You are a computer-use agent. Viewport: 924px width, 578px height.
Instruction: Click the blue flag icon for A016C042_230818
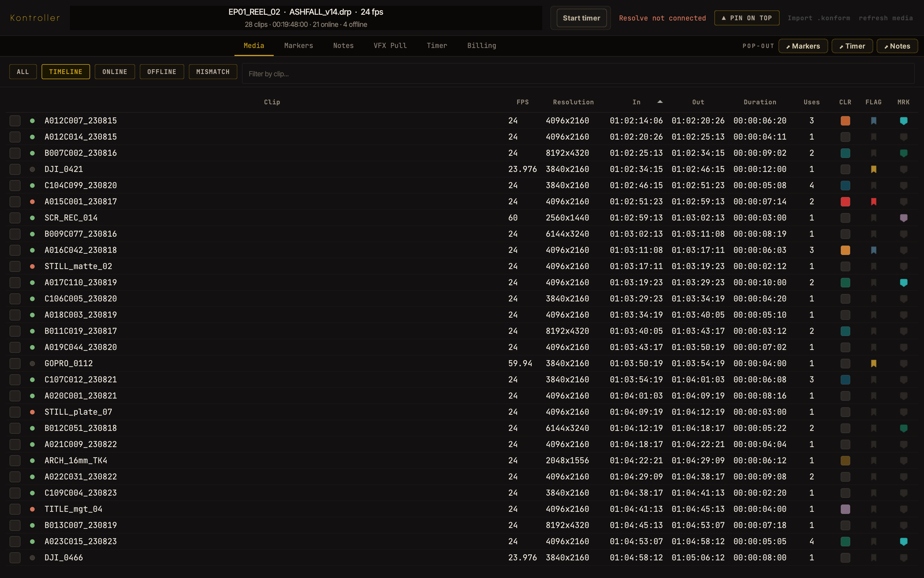(x=873, y=250)
